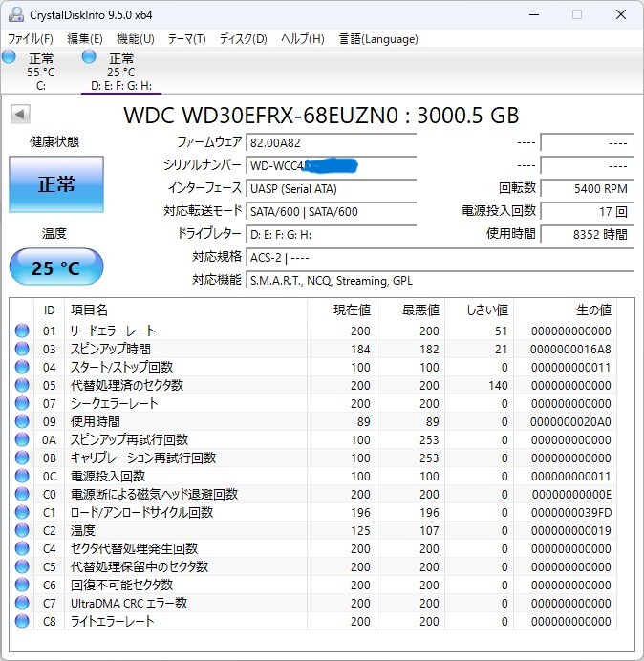This screenshot has height=661, width=644.
Task: Open the ファイル(F) menu
Action: pos(31,39)
